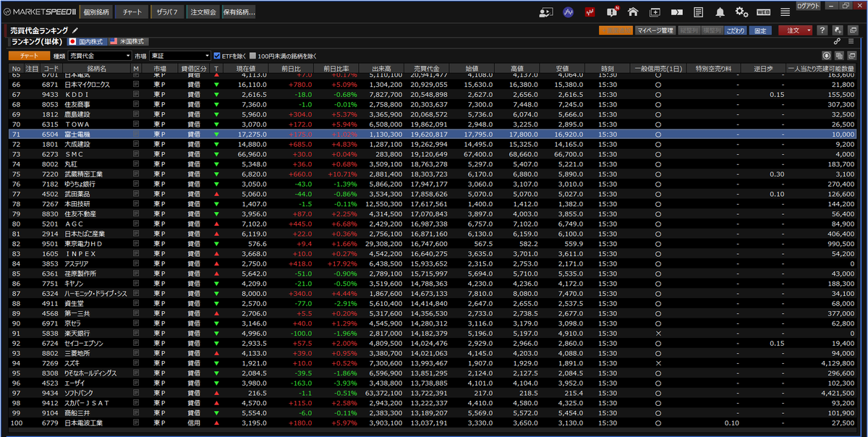The height and width of the screenshot is (437, 868).
Task: Sort by 前日比率 column header
Action: 337,69
